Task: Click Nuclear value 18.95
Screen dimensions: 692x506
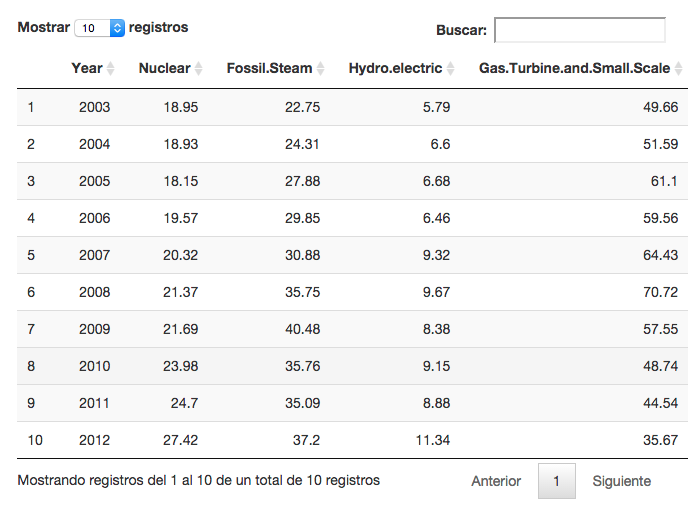Action: click(x=181, y=107)
